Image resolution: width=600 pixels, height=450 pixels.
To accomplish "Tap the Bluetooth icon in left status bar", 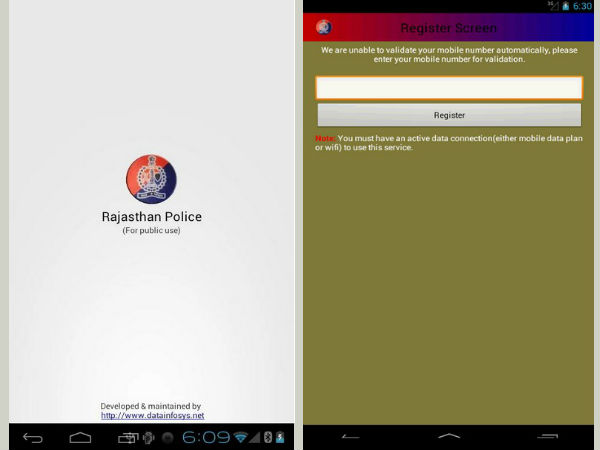I will coord(268,437).
